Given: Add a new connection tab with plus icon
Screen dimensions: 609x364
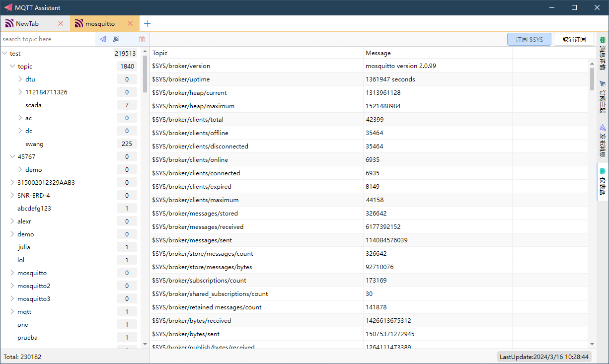Looking at the screenshot, I should [147, 24].
